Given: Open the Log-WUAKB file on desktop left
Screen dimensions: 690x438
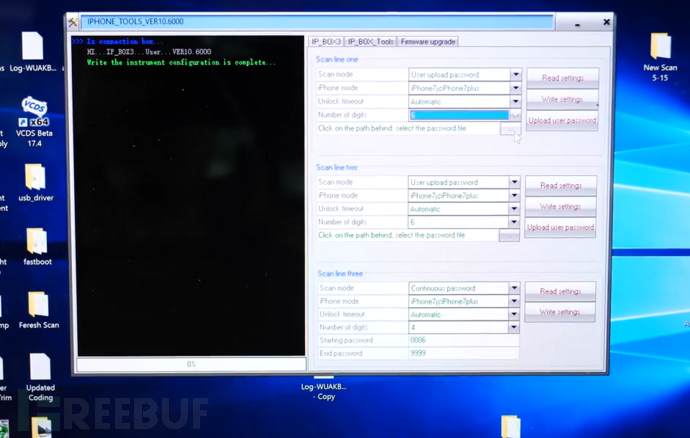Looking at the screenshot, I should coord(33,52).
